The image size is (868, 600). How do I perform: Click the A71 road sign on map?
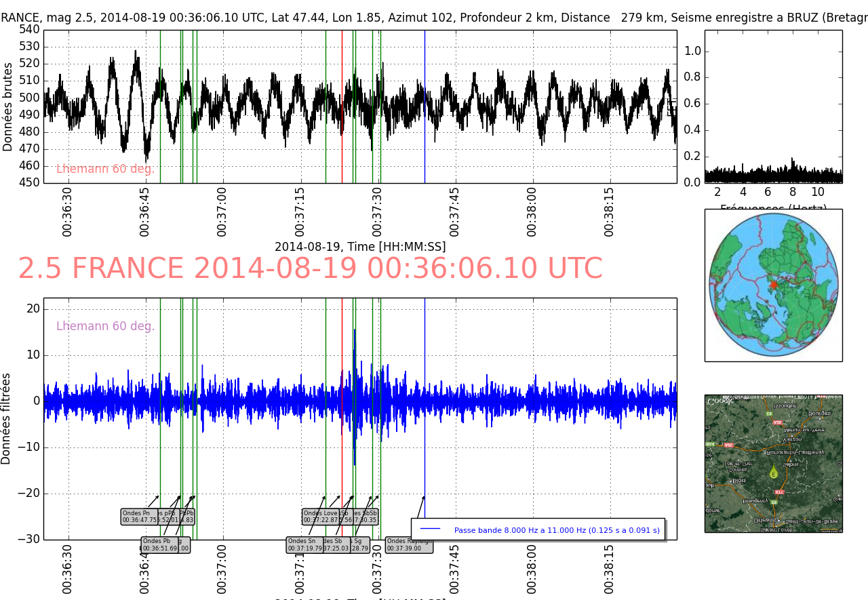[779, 492]
